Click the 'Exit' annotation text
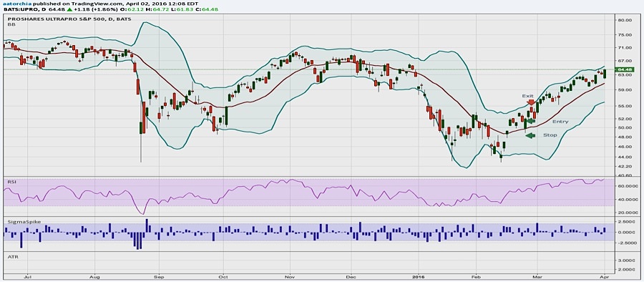644x282 pixels. click(x=528, y=96)
